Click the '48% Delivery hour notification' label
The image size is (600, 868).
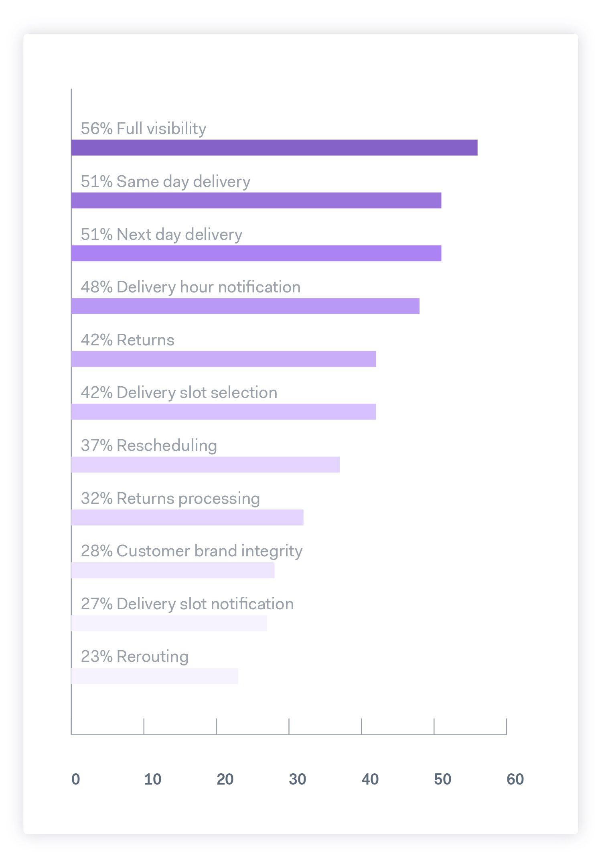coord(191,287)
